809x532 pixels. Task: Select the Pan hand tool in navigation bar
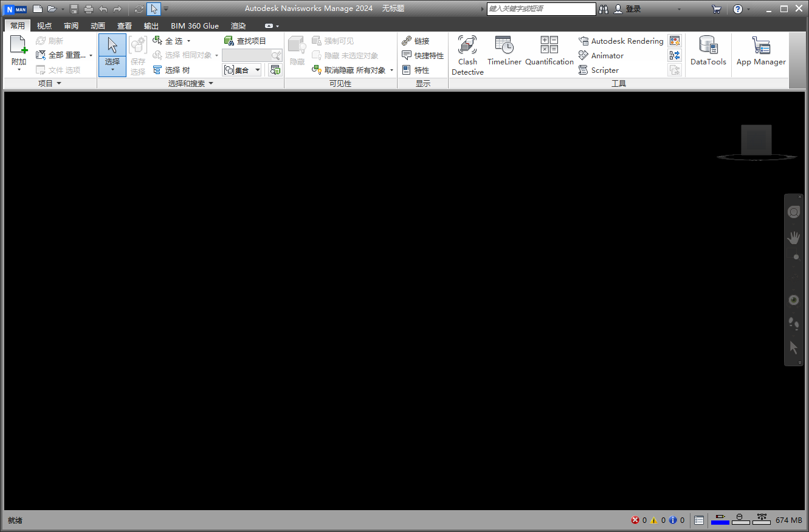[793, 237]
